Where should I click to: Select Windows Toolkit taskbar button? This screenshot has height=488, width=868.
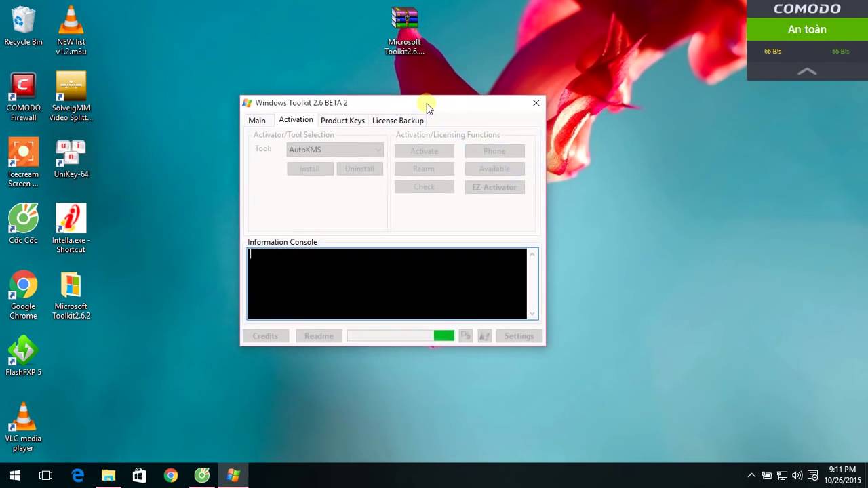click(x=233, y=476)
